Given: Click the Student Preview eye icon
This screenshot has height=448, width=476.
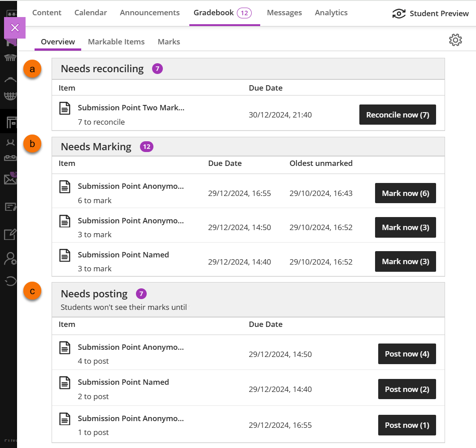Looking at the screenshot, I should click(x=399, y=13).
